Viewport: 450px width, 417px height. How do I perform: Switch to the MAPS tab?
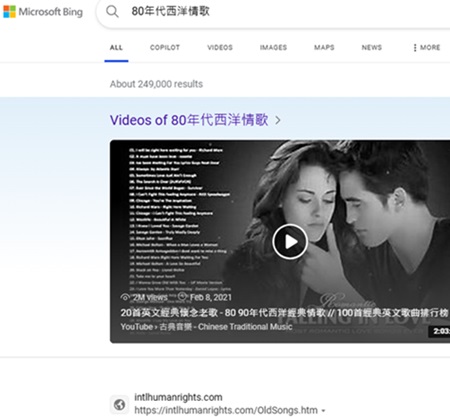[x=324, y=48]
